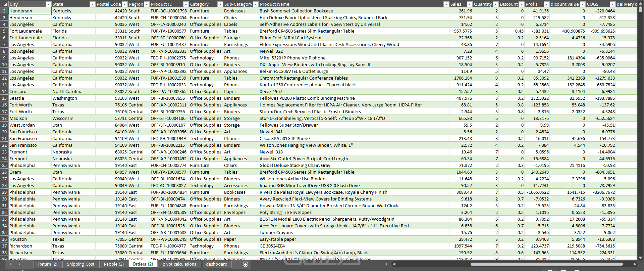Select the 'Seattle' city cell
This screenshot has height=271, width=644.
[x=30, y=98]
